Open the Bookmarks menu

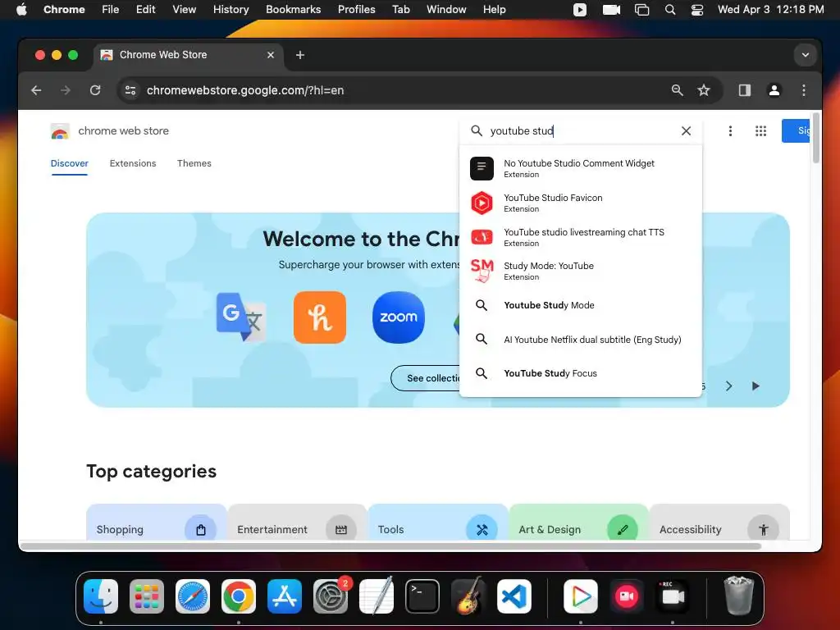point(293,9)
